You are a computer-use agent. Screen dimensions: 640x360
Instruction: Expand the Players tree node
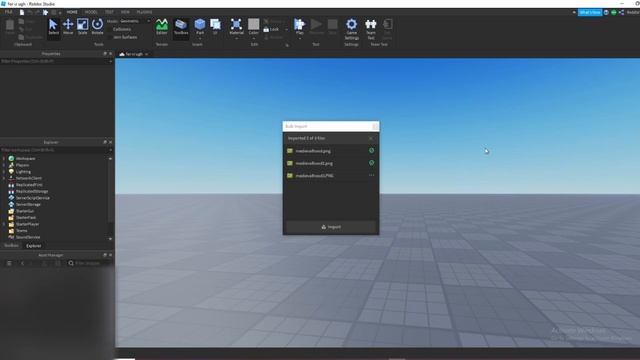[x=4, y=165]
